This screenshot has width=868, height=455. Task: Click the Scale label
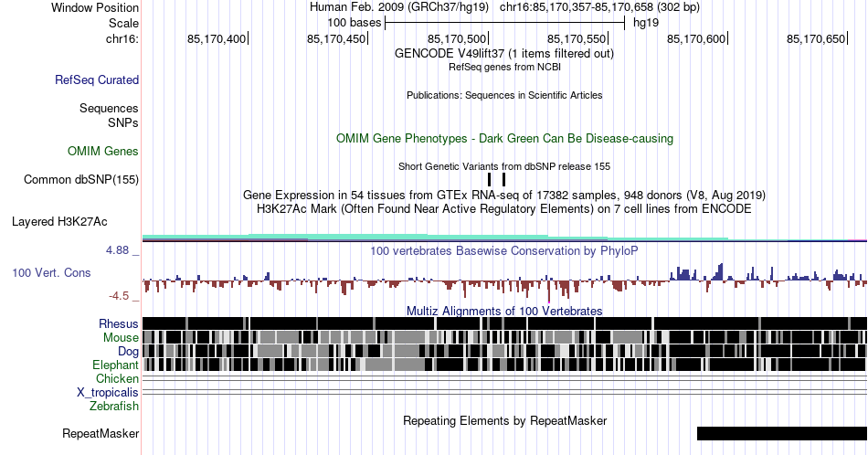(123, 23)
